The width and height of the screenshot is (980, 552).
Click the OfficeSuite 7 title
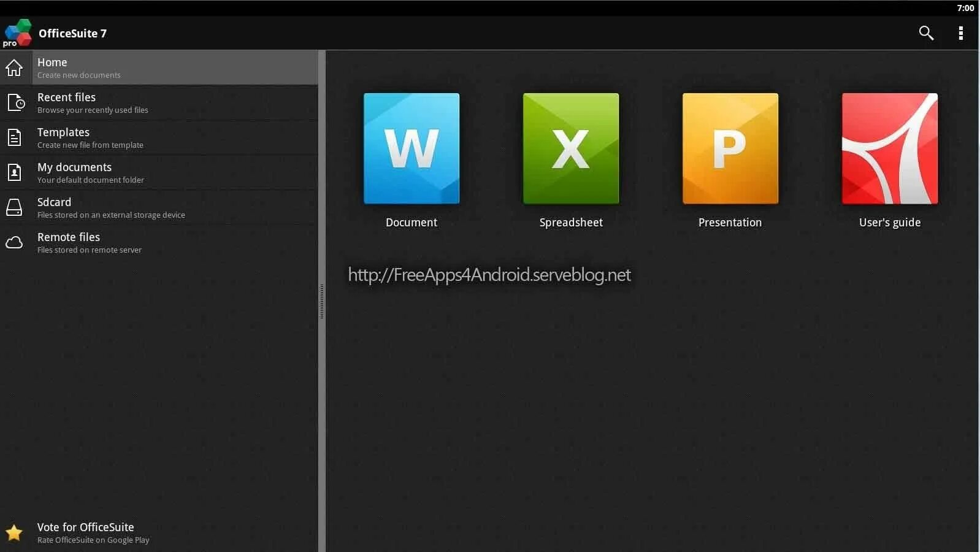(72, 33)
